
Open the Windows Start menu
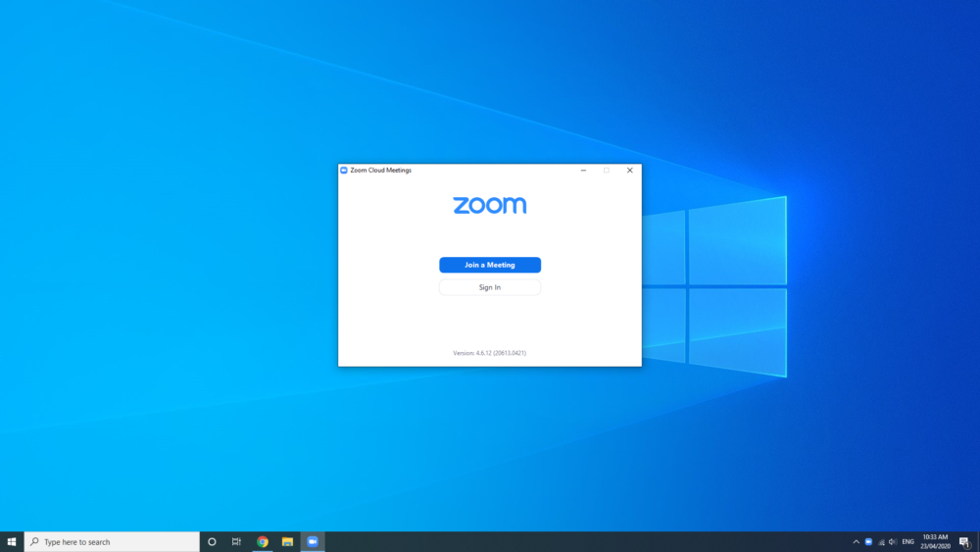click(x=12, y=542)
